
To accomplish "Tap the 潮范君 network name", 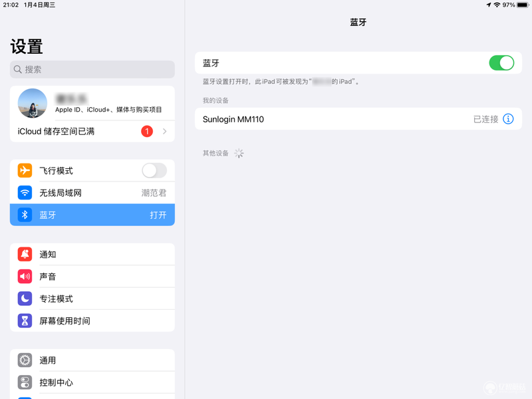I will (154, 193).
